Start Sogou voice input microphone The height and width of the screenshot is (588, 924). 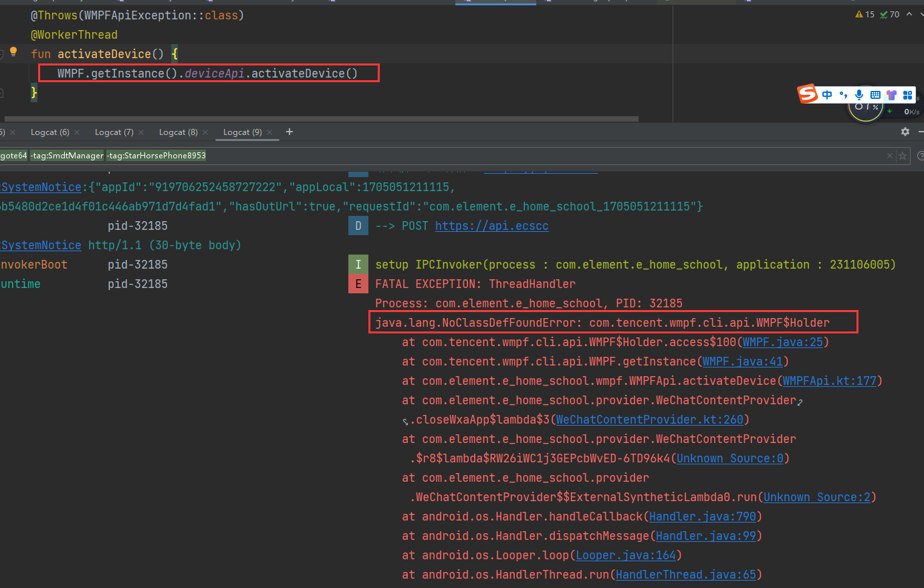859,95
